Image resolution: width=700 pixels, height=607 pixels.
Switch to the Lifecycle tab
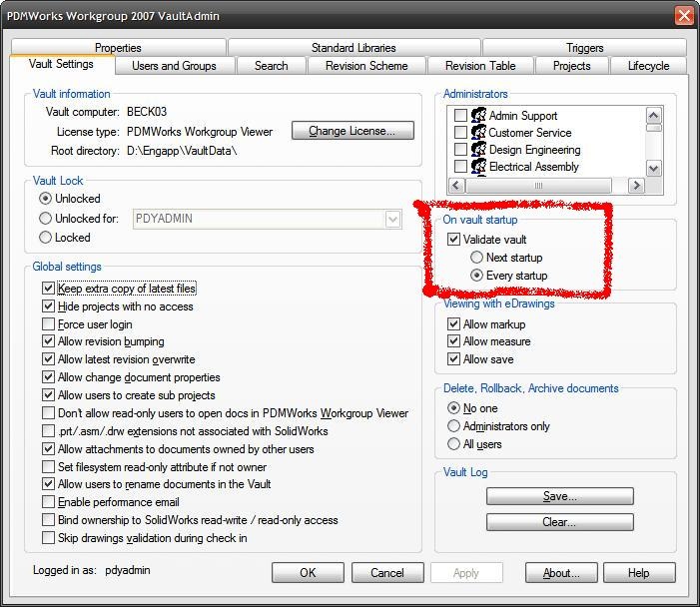tap(649, 66)
